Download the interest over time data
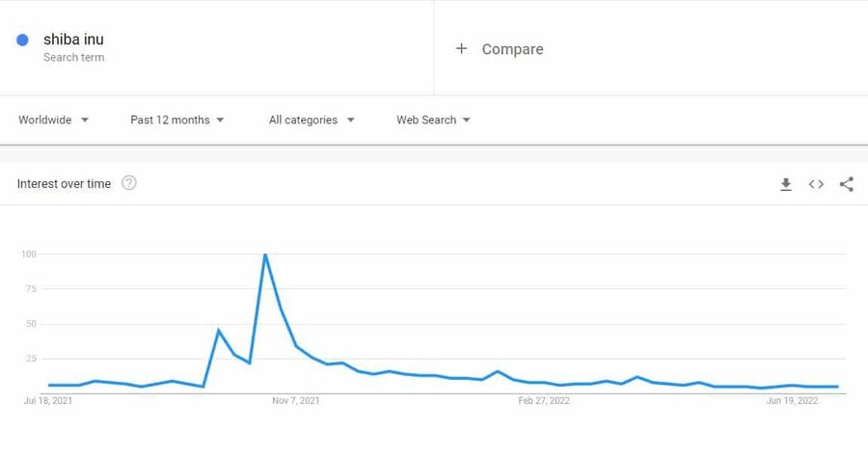This screenshot has height=459, width=868. click(785, 184)
